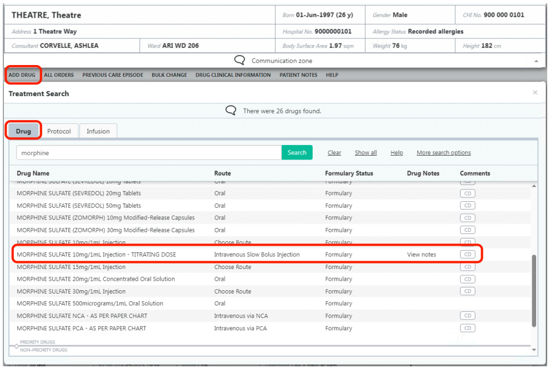The width and height of the screenshot is (550, 368).
Task: Click the Drug Notes column header
Action: [x=423, y=173]
